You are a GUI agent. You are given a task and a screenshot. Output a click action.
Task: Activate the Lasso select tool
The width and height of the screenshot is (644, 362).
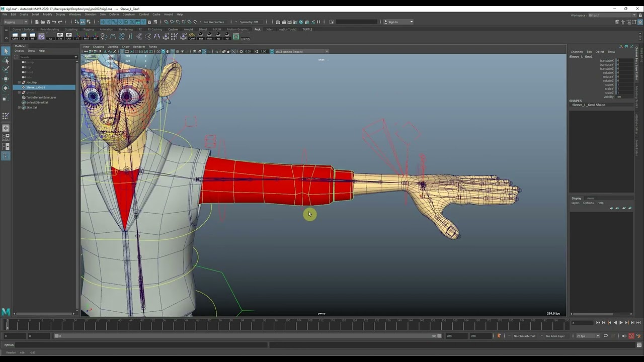tap(6, 60)
